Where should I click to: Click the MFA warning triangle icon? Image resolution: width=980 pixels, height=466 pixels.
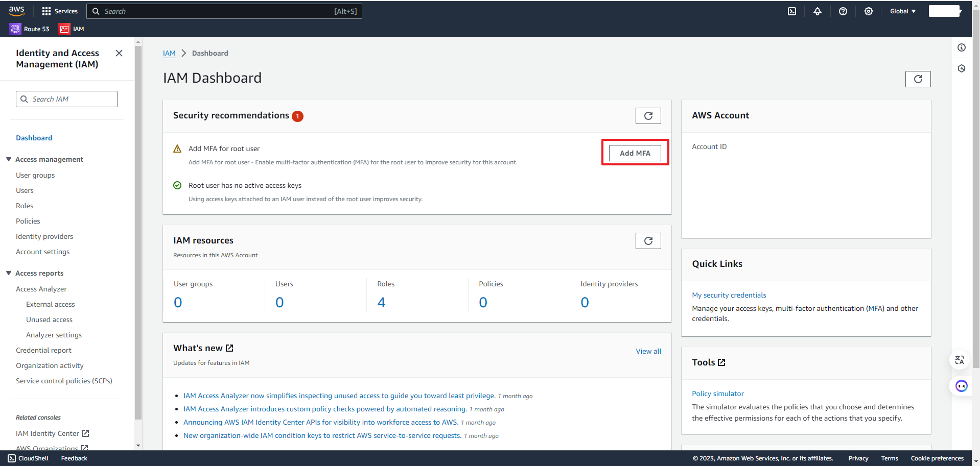[177, 149]
